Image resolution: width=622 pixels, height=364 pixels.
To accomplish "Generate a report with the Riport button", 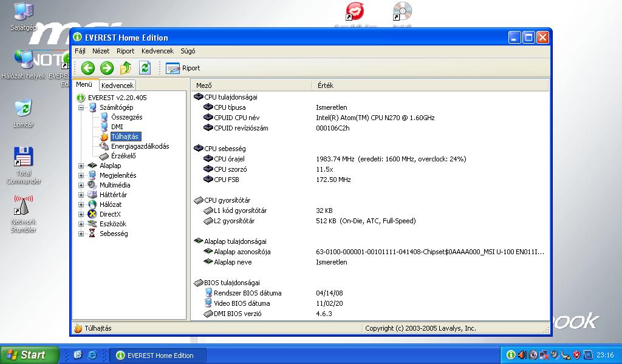I will [183, 68].
